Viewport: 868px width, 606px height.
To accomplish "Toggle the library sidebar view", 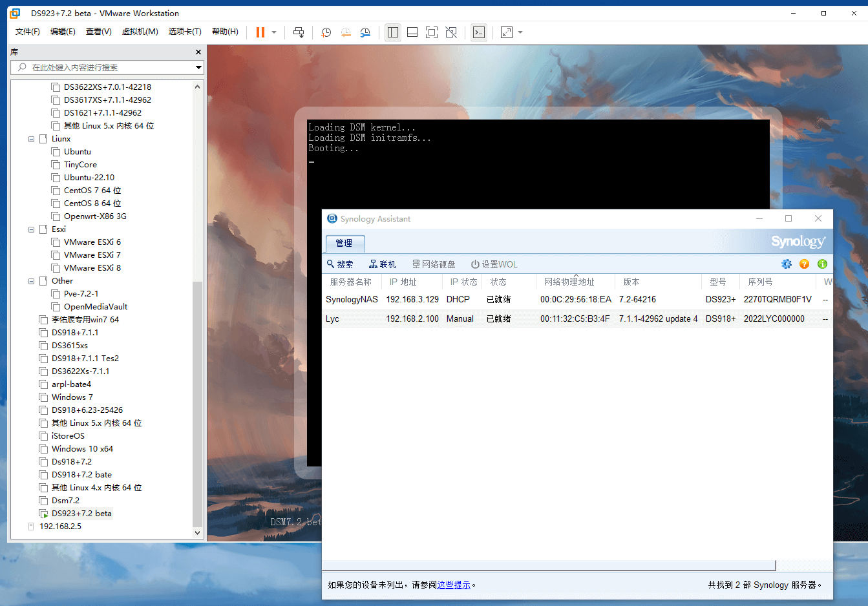I will [x=393, y=32].
